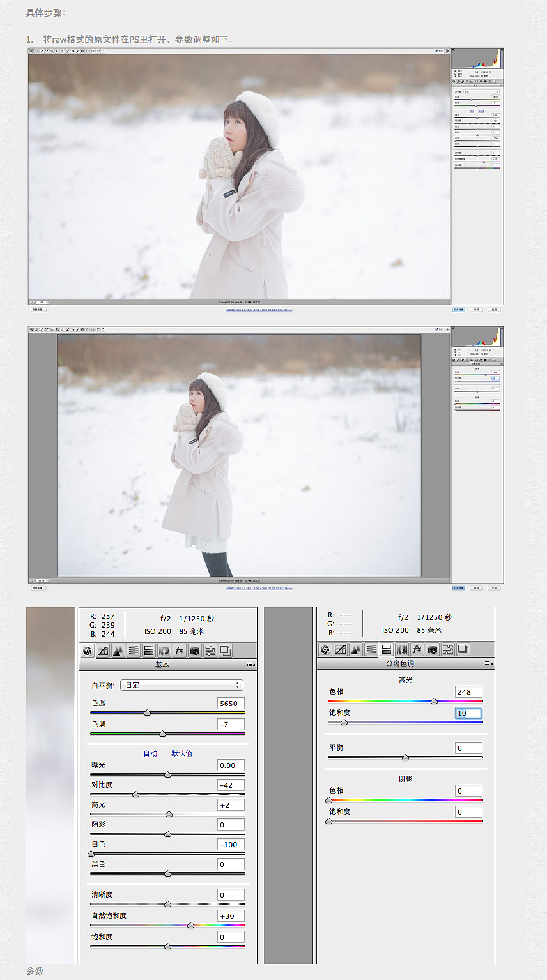Open zoom level dropdown in upper screenshot
The image size is (547, 980).
pos(43,302)
